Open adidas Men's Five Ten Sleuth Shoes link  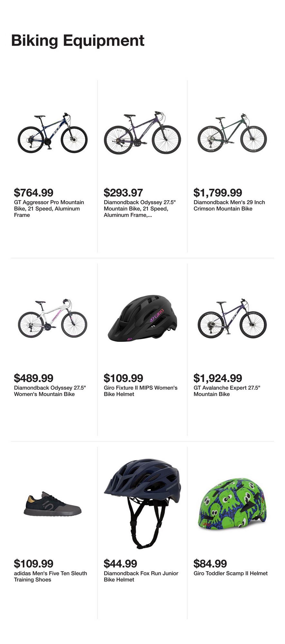pyautogui.click(x=50, y=576)
